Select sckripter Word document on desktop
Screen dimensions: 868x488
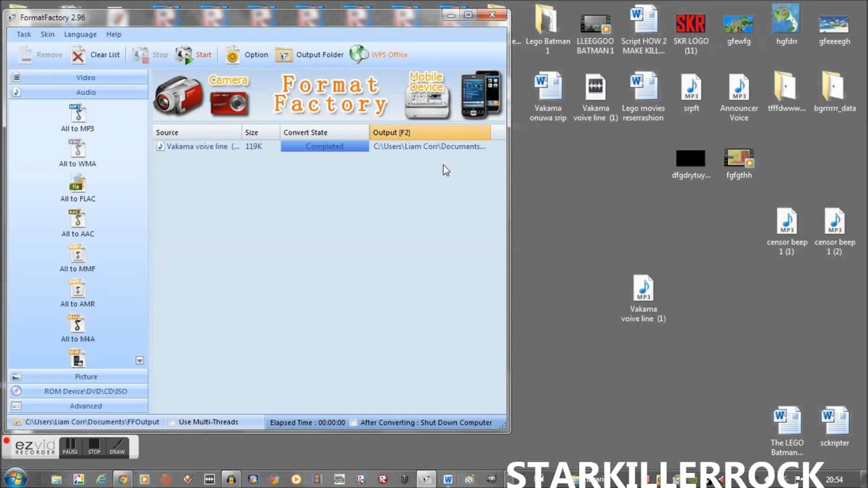click(834, 426)
